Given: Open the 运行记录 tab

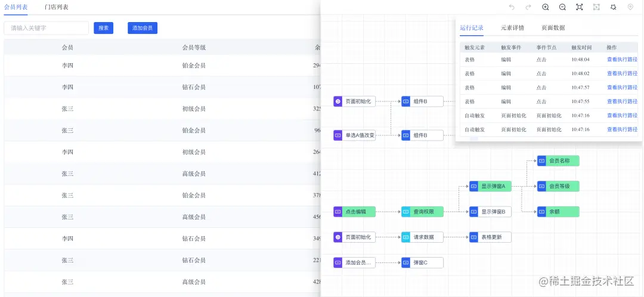Looking at the screenshot, I should [472, 28].
